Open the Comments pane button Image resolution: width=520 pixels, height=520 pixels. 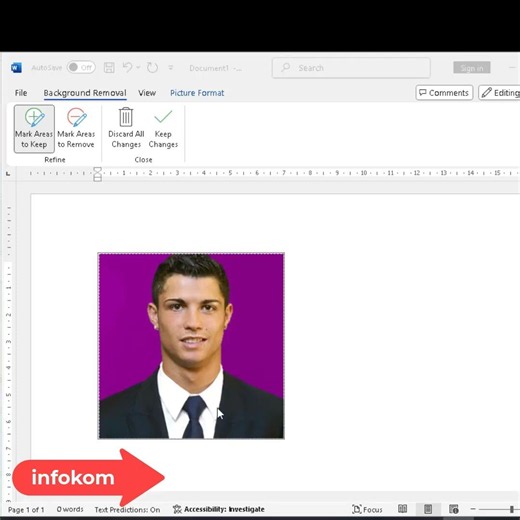[x=444, y=93]
